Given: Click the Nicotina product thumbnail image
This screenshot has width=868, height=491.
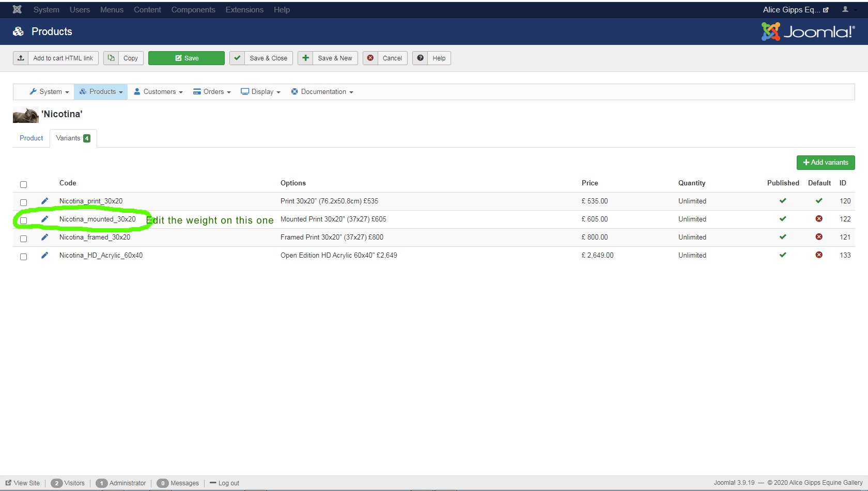Looking at the screenshot, I should 26,115.
